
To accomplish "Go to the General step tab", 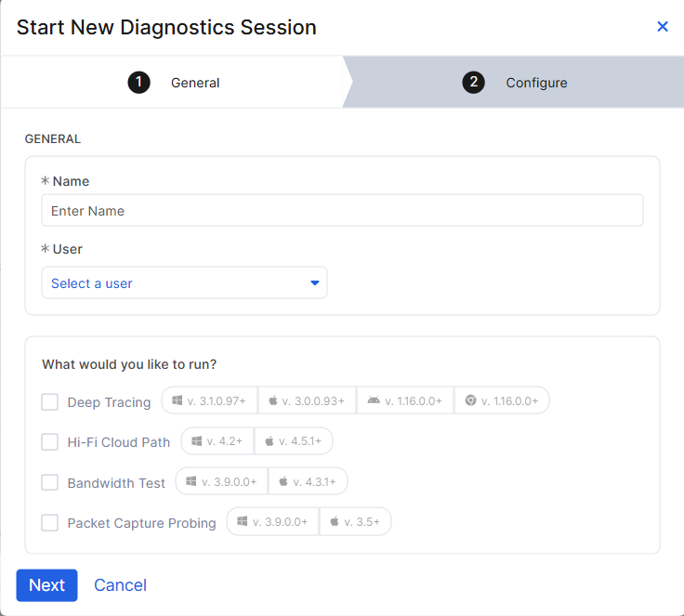I will click(x=174, y=83).
